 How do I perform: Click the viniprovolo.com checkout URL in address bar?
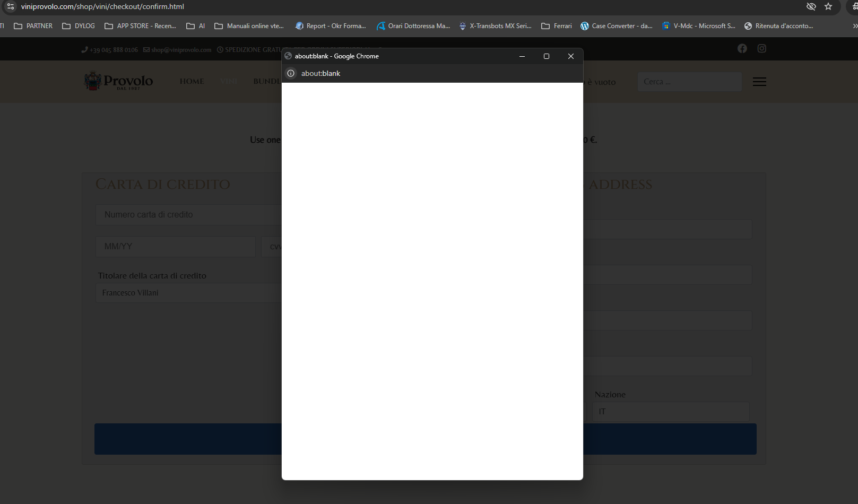pos(102,6)
